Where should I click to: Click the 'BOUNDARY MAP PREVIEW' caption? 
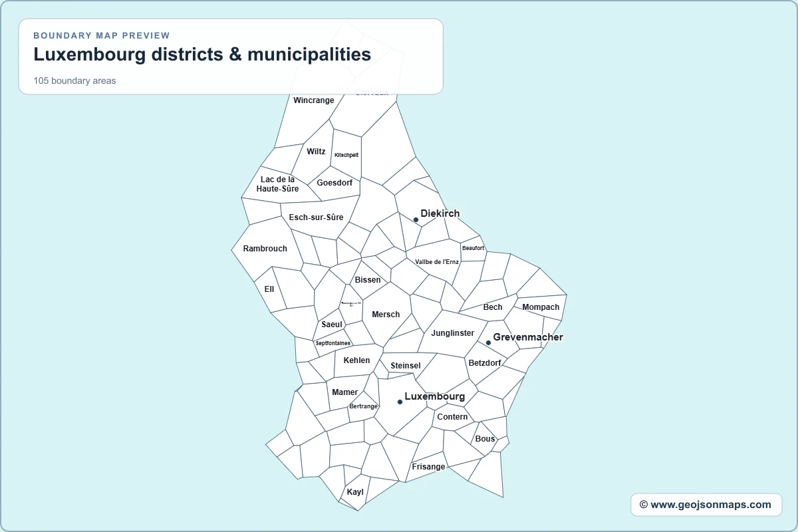pyautogui.click(x=102, y=35)
